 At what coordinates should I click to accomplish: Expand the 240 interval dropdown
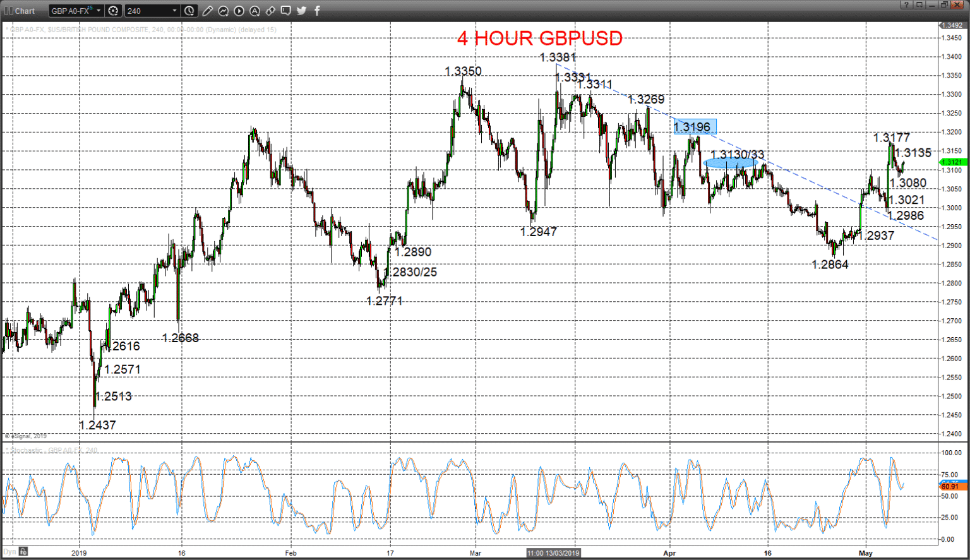[x=175, y=11]
